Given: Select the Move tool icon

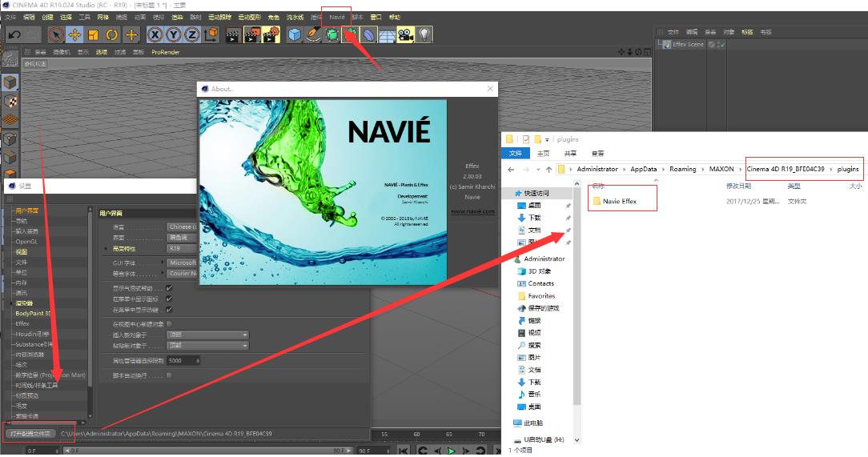Looking at the screenshot, I should click(74, 34).
